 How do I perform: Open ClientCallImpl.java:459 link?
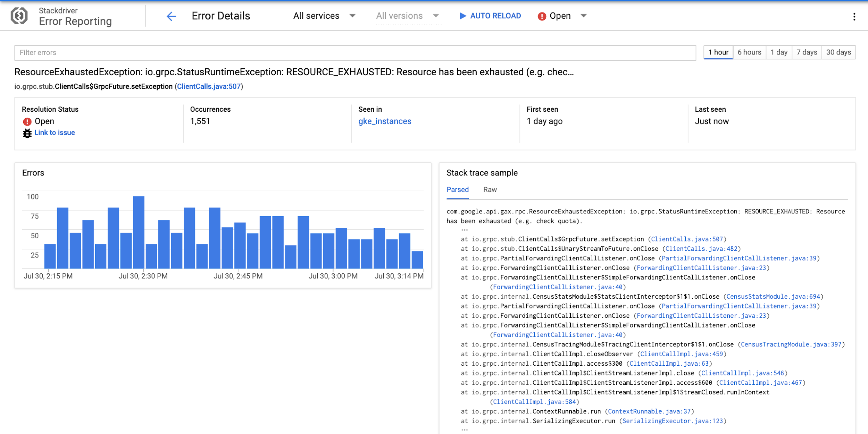click(x=682, y=354)
